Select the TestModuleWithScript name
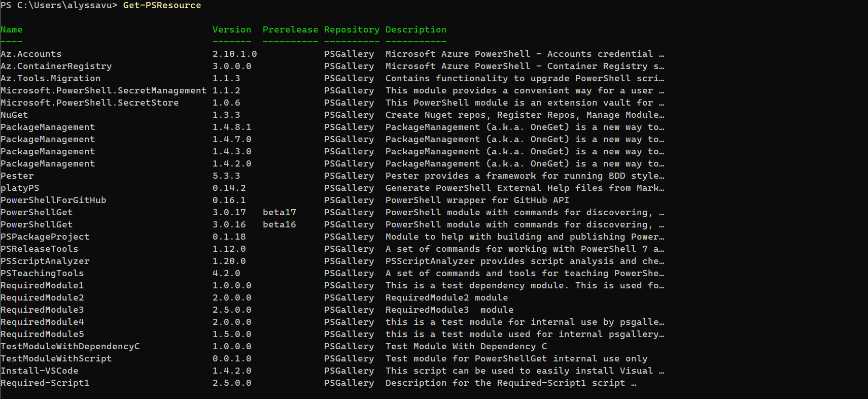The height and width of the screenshot is (399, 868). [56, 358]
